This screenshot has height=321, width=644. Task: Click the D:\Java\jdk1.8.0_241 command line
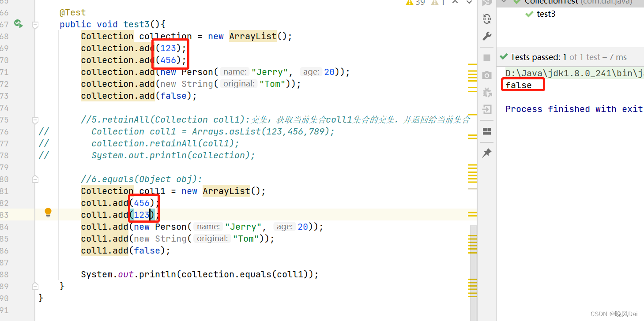575,73
